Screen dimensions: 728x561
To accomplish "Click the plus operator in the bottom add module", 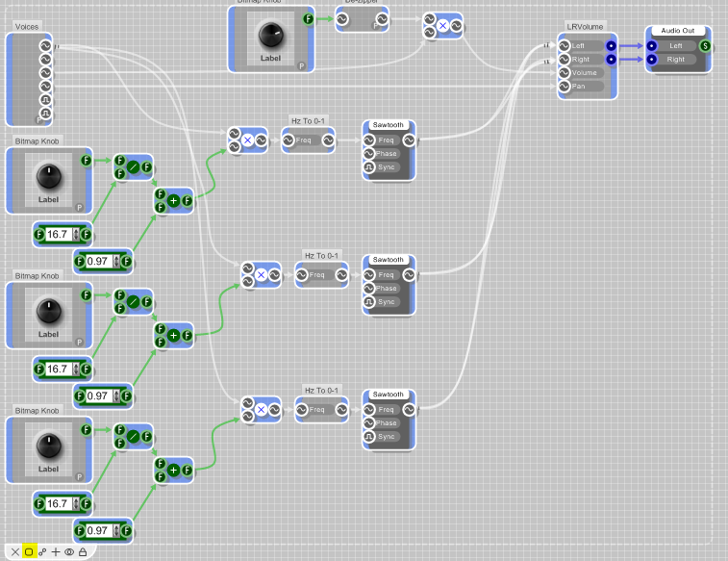I will [x=173, y=470].
